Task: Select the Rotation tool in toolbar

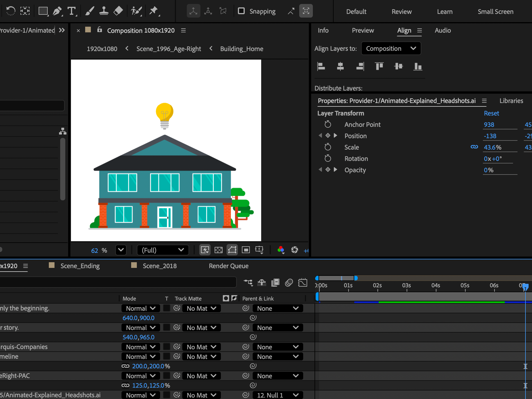Action: click(11, 11)
